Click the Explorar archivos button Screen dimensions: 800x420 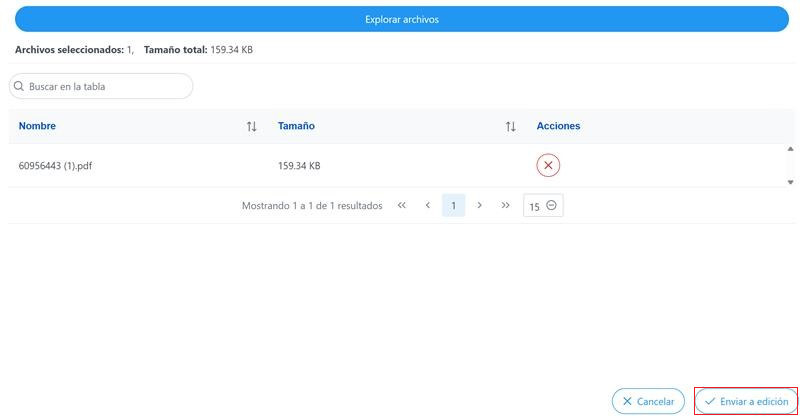tap(400, 19)
